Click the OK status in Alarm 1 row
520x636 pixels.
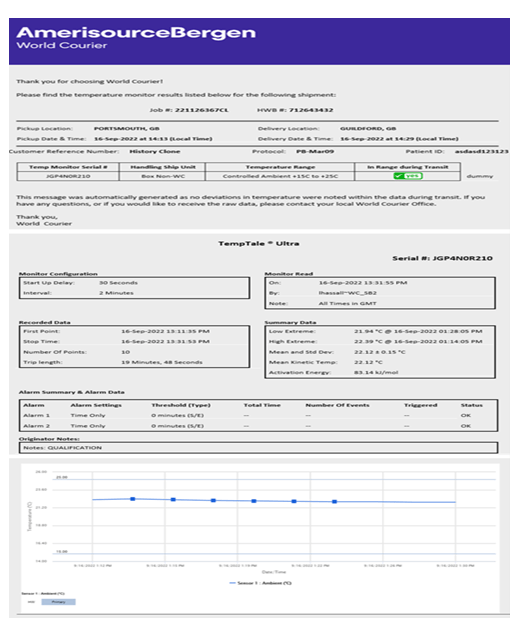(466, 415)
